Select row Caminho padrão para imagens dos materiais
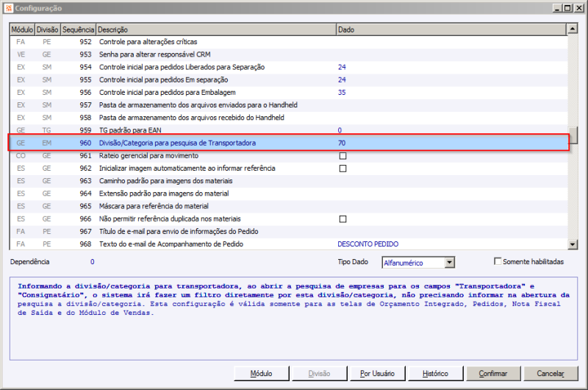 click(288, 181)
